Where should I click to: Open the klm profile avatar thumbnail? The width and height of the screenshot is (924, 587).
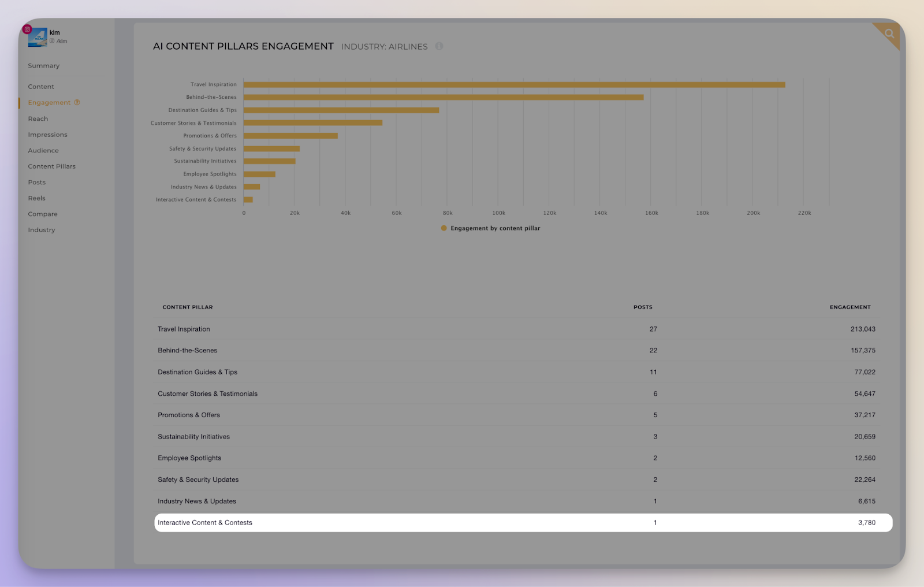(x=38, y=38)
